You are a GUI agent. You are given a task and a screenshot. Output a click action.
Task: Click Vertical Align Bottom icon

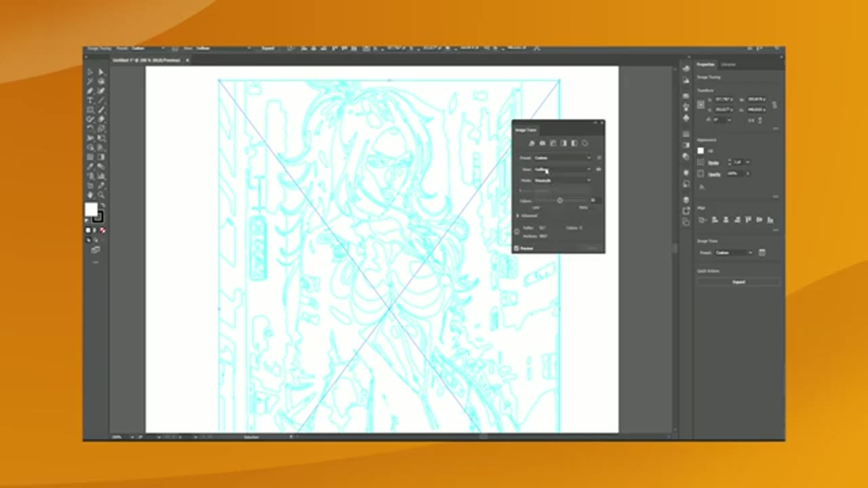tap(770, 220)
